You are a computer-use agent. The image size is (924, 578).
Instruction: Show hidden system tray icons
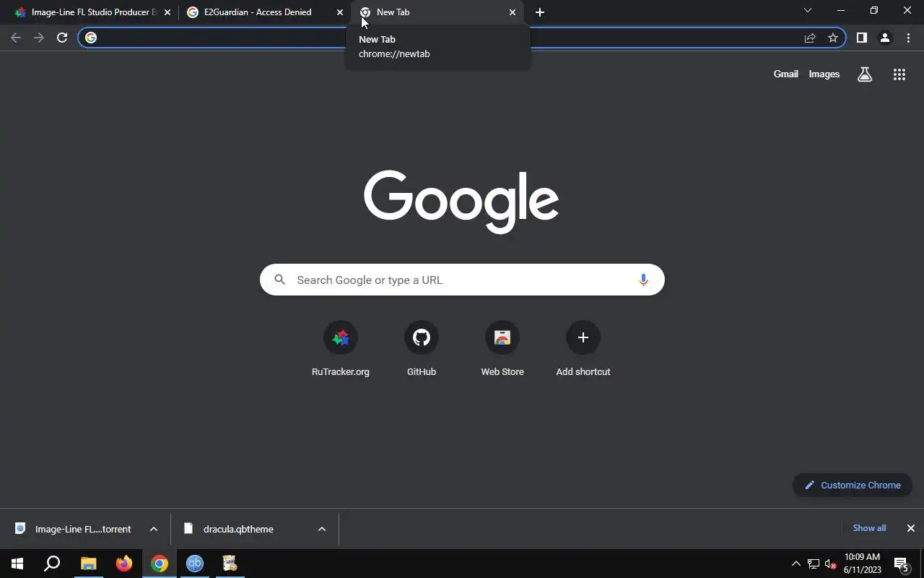click(x=796, y=564)
